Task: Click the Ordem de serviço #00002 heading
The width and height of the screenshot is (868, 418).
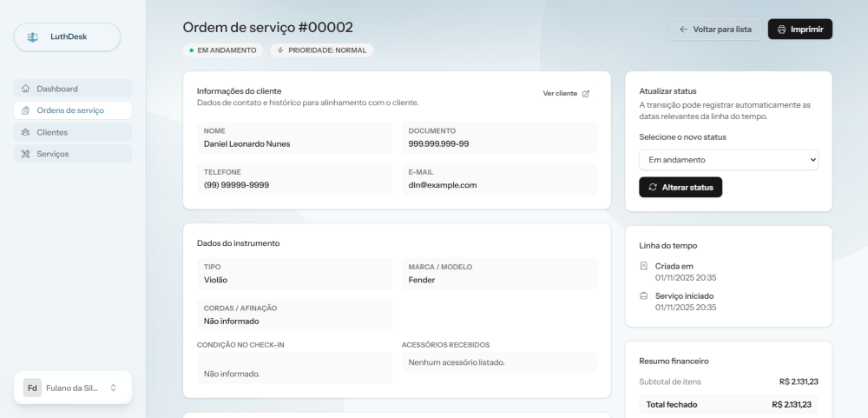Action: (x=268, y=27)
